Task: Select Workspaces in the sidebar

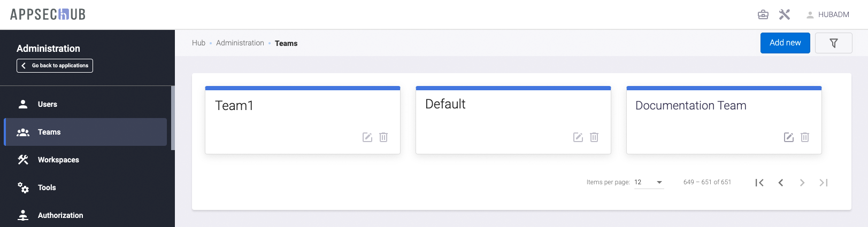Action: click(58, 160)
